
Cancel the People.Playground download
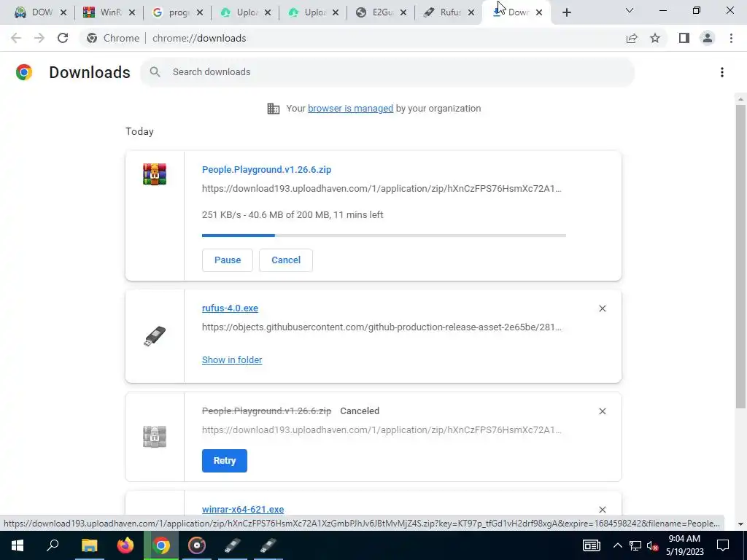coord(286,260)
